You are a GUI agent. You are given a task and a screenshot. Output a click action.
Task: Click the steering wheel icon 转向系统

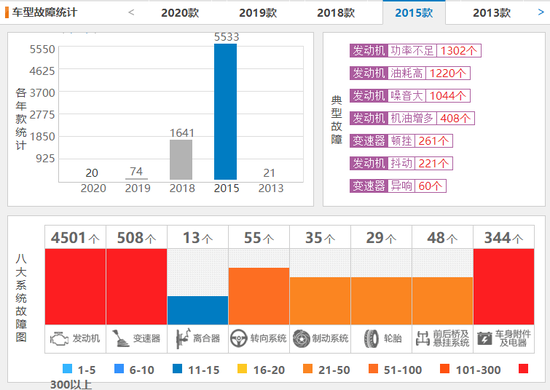(x=239, y=338)
